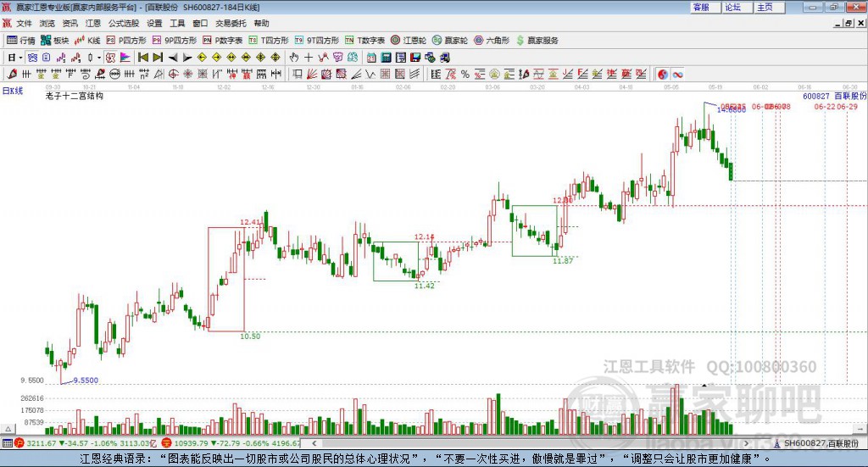
Task: Click the 老子十二宫结构 chart title
Action: point(75,96)
